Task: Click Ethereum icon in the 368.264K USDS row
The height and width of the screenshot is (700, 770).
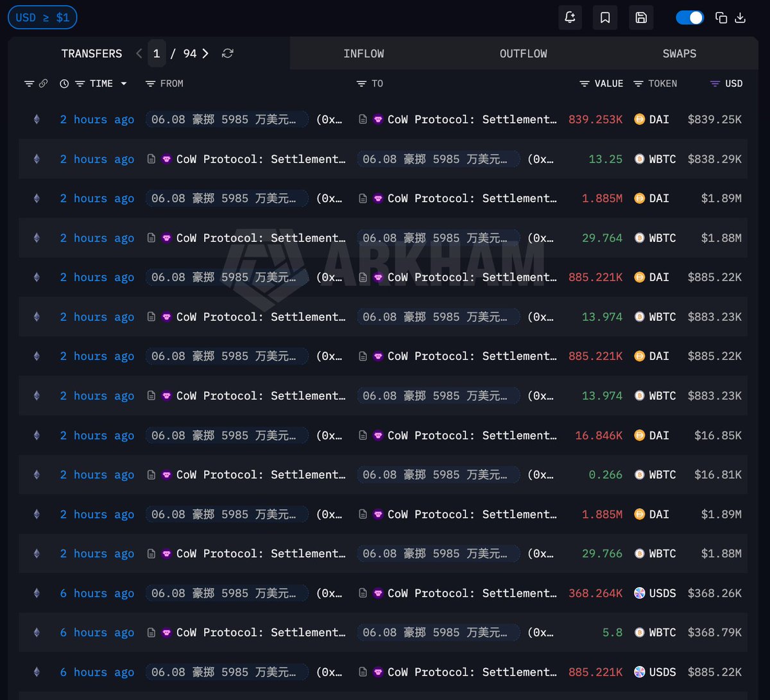Action: click(x=37, y=593)
